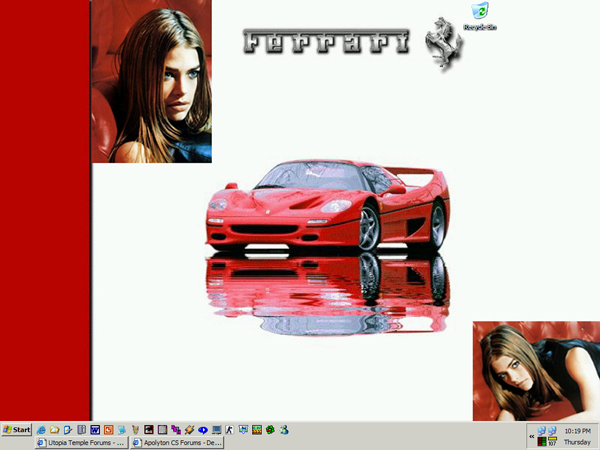Click the 10:19 PM clock

(x=577, y=431)
